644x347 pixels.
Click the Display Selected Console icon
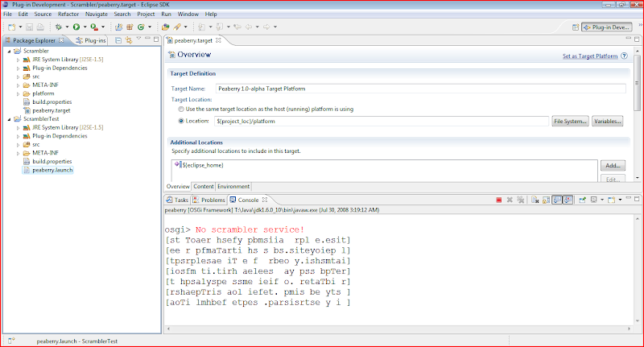point(593,200)
